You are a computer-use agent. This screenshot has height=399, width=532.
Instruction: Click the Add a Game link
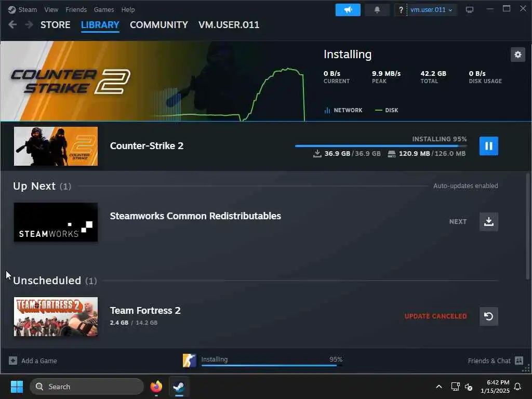39,361
